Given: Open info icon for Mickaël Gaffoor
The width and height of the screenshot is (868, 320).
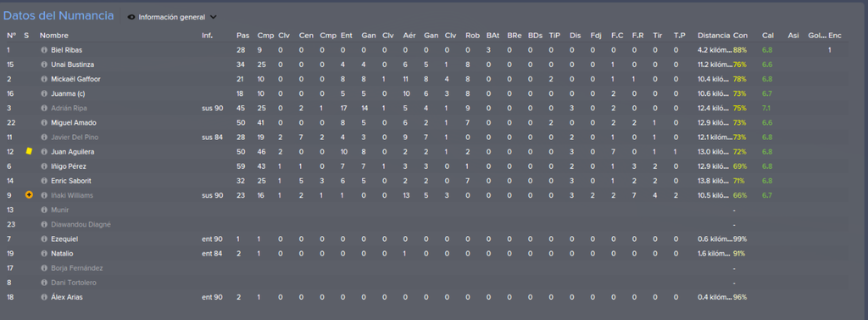Looking at the screenshot, I should pos(44,79).
